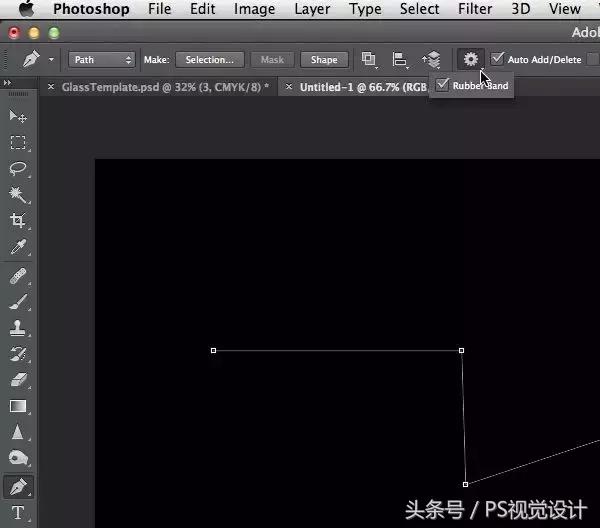Open the Layer menu
Screen dimensions: 600x528
click(312, 9)
